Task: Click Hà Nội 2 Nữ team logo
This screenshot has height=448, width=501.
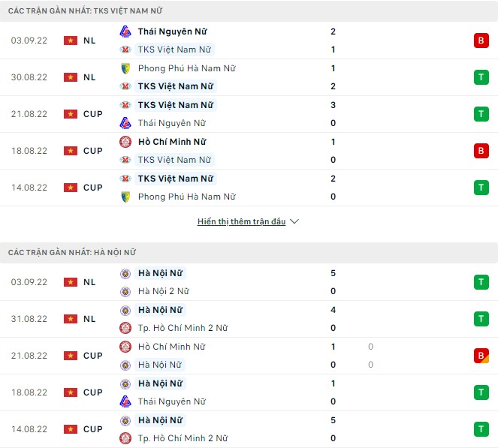Action: 125,291
